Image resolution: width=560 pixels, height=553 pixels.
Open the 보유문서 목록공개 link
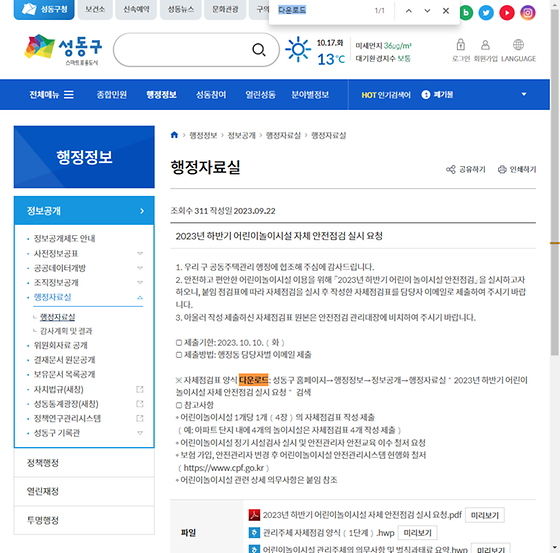(x=64, y=374)
